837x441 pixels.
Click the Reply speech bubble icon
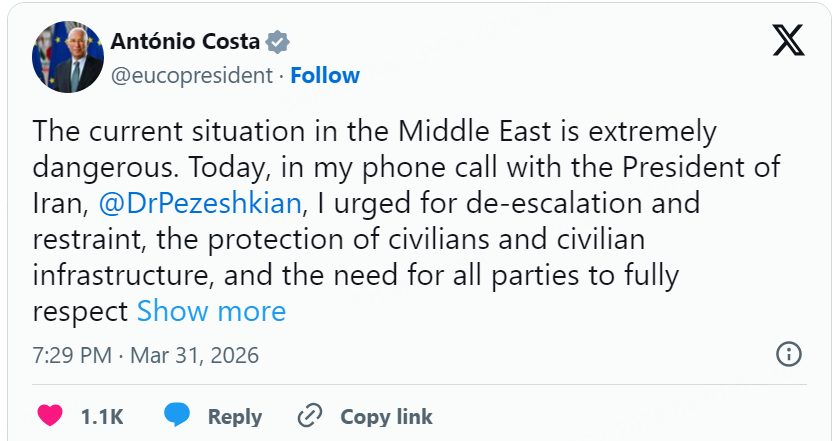tap(177, 415)
